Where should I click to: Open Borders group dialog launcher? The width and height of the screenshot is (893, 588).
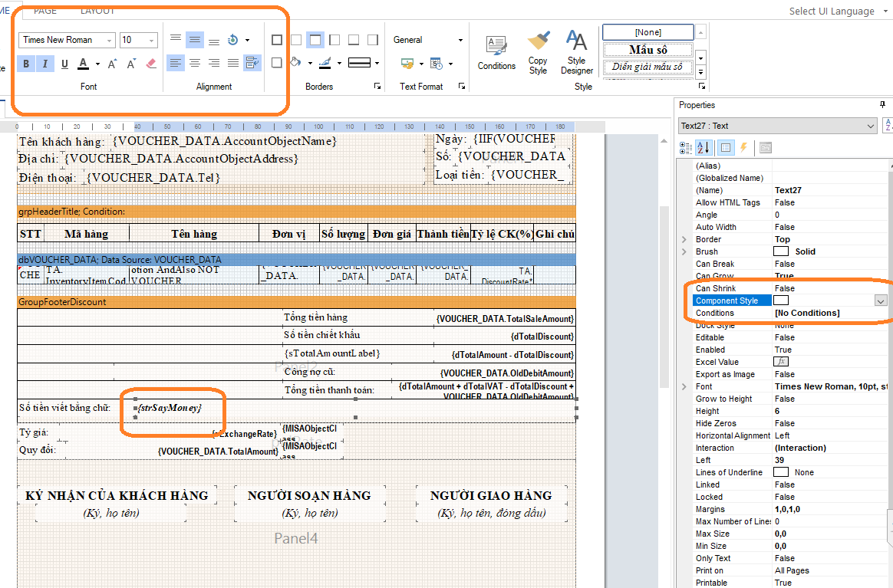[377, 86]
